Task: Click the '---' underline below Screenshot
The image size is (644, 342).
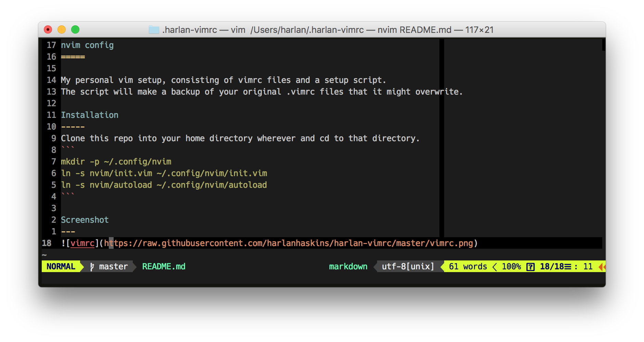Action: click(68, 232)
